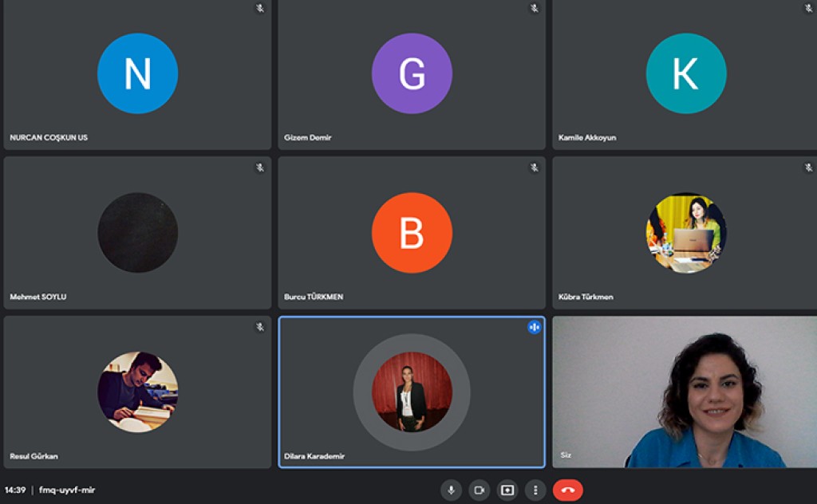The height and width of the screenshot is (504, 817).
Task: Select the orange B avatar of Burcu TÜRKMEN
Action: (412, 233)
